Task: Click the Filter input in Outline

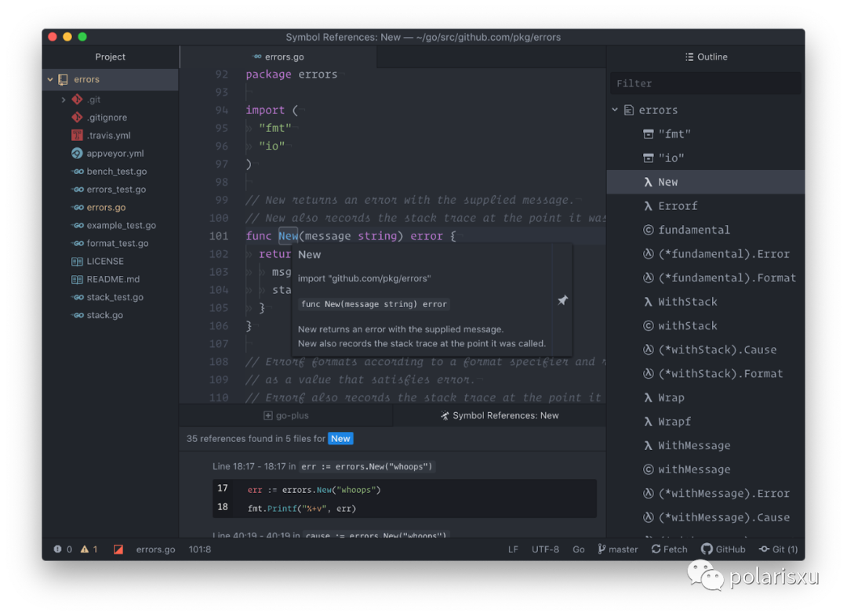Action: point(706,83)
